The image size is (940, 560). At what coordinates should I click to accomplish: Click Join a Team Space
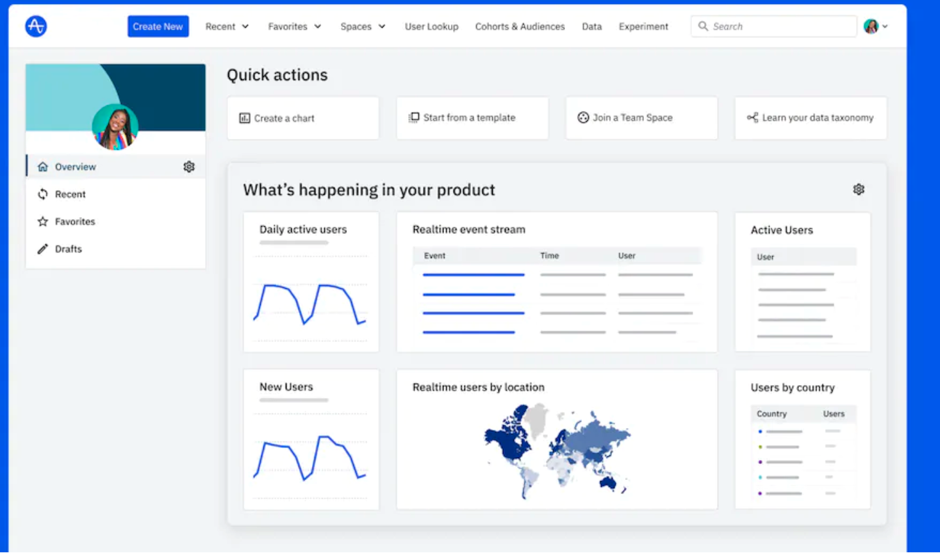[x=641, y=118]
